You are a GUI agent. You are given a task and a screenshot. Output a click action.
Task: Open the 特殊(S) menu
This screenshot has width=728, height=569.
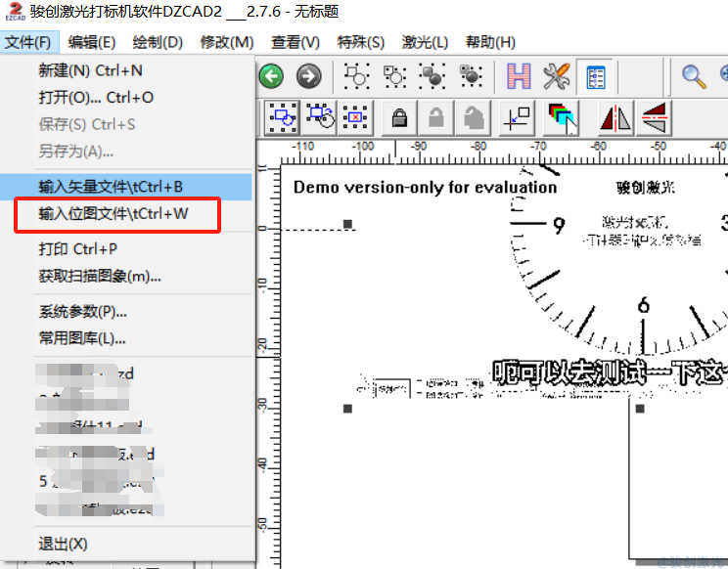point(361,42)
